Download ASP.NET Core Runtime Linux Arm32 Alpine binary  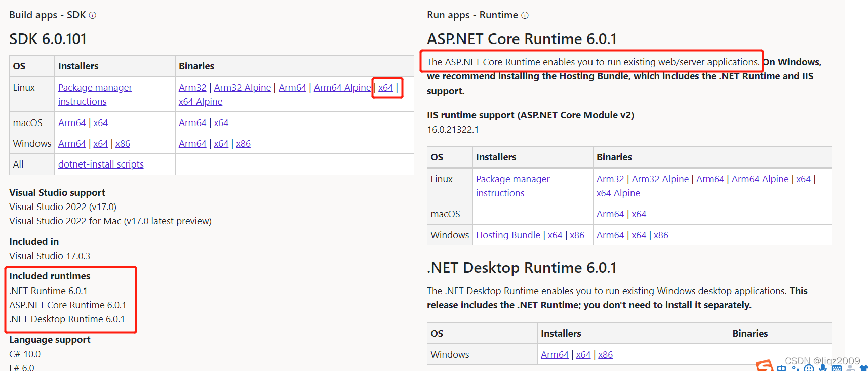(660, 179)
